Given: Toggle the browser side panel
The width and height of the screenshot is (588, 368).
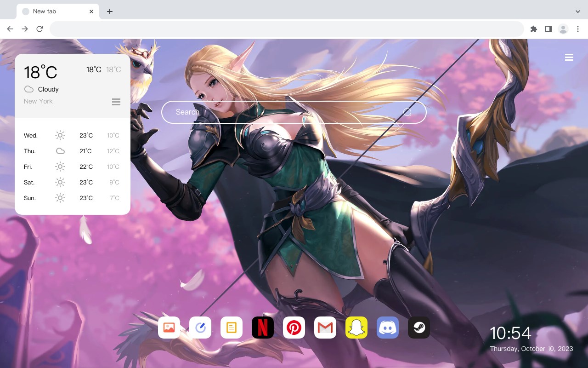Looking at the screenshot, I should [548, 29].
